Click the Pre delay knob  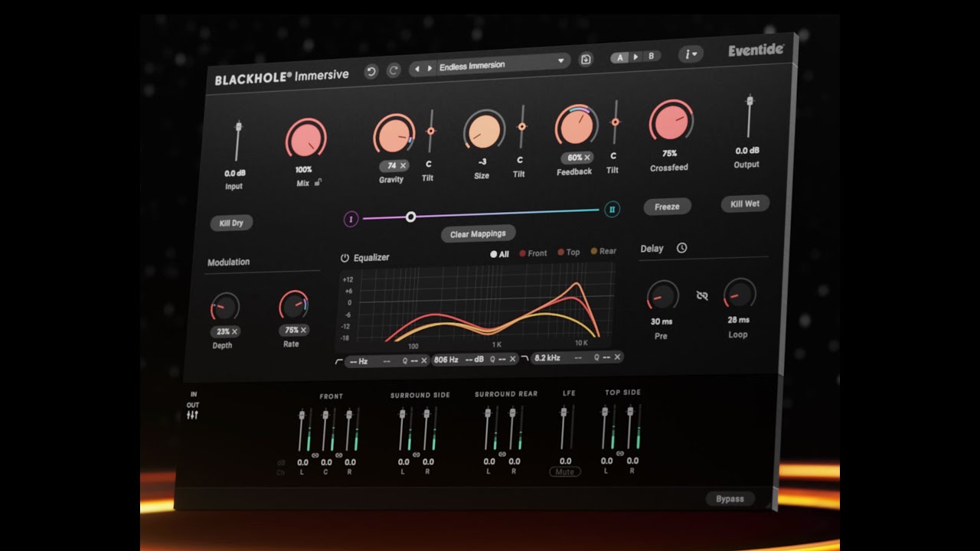(x=662, y=295)
